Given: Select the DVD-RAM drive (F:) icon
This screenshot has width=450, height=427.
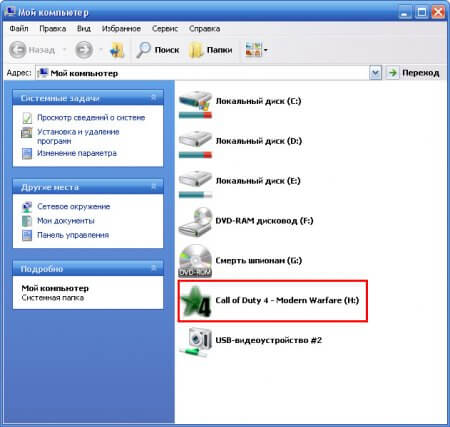Looking at the screenshot, I should tap(195, 222).
